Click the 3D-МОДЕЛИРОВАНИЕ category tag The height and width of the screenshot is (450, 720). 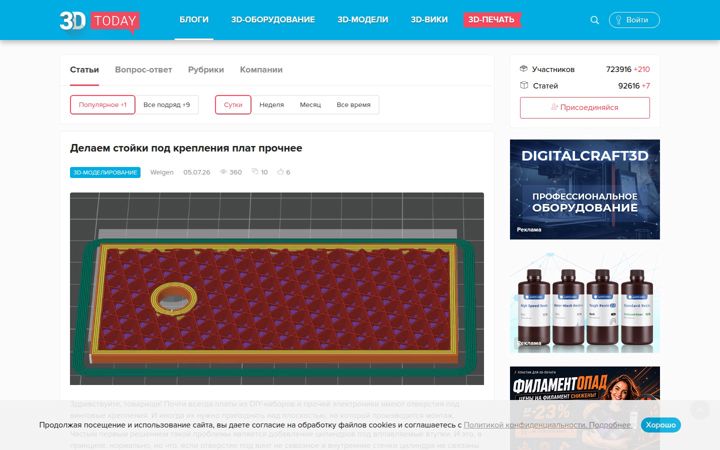coord(105,172)
